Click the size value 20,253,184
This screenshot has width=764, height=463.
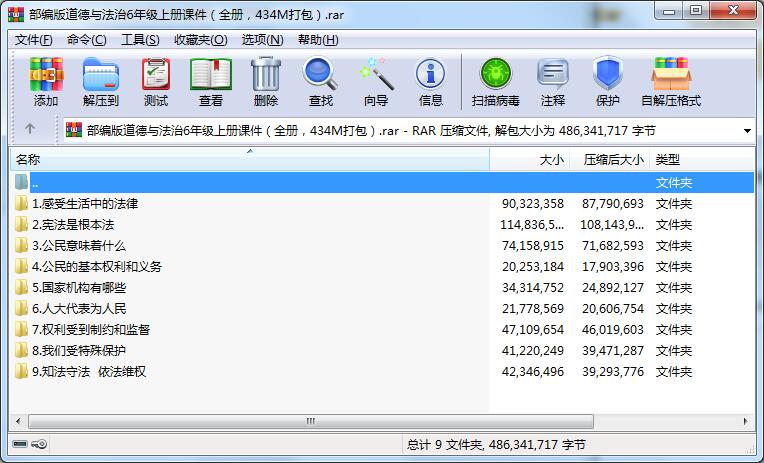[x=533, y=267]
